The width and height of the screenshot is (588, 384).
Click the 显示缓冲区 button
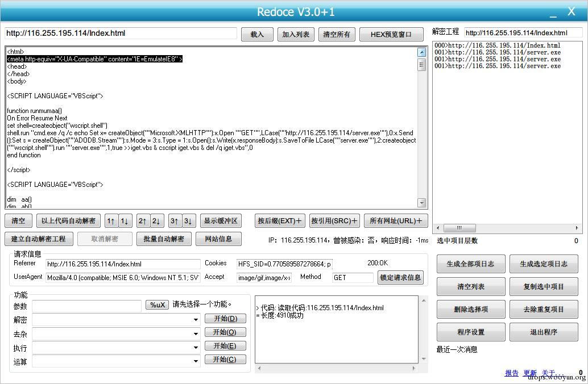pos(221,220)
